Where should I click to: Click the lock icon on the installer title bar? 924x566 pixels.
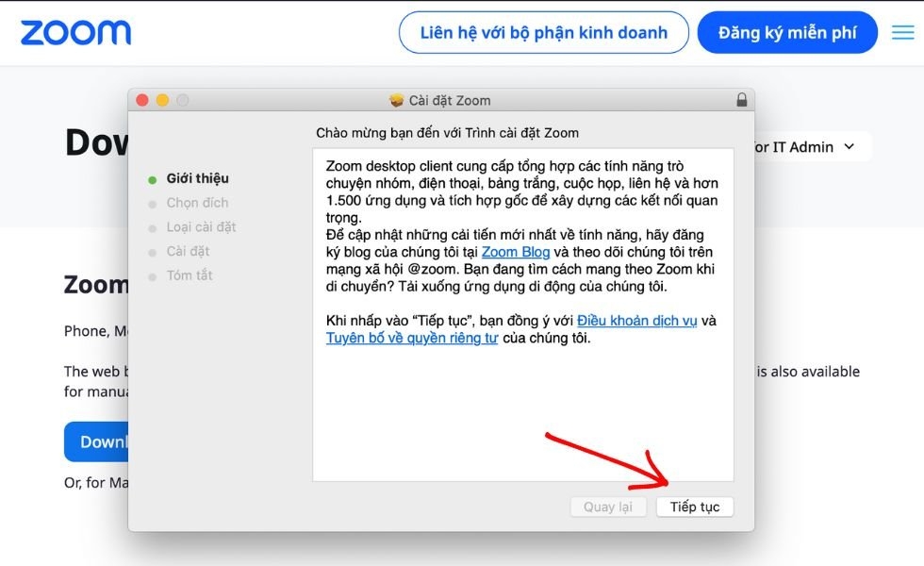tap(742, 100)
